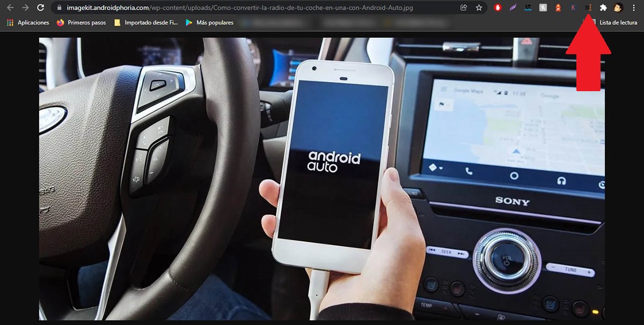Image resolution: width=644 pixels, height=325 pixels.
Task: Open the orange lighthouse extension
Action: [558, 8]
